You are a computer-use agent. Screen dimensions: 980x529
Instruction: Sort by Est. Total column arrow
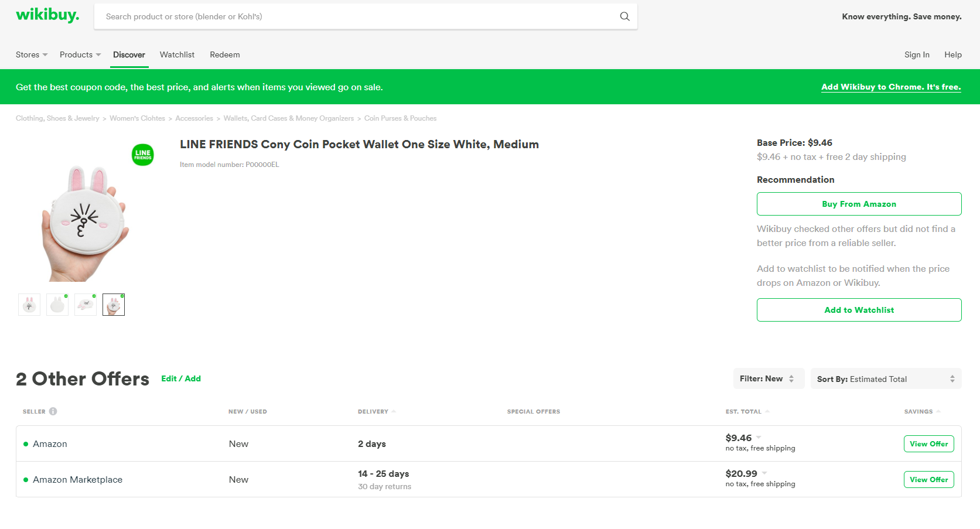(767, 411)
